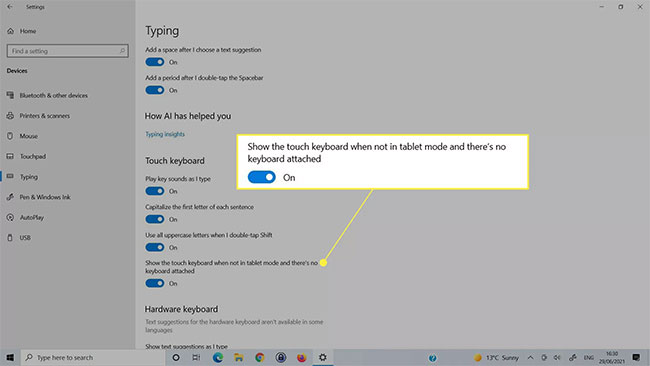Turn off 'Capitalize the first letter' switch
This screenshot has height=366, width=650.
[155, 219]
